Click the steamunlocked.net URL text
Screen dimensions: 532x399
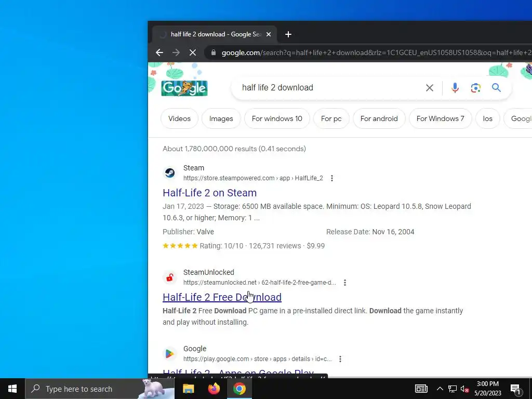tap(260, 283)
